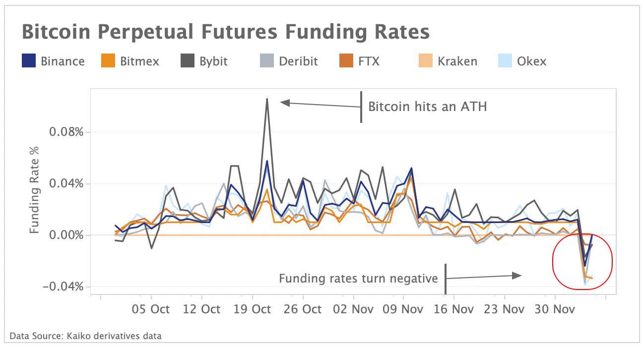Click the chart title "Bitcoin Perpetual Futures Funding Rates"
Screen dimensions: 644x347
click(225, 32)
